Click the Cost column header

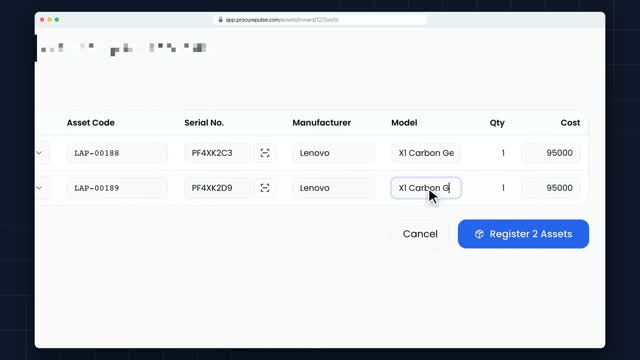570,123
